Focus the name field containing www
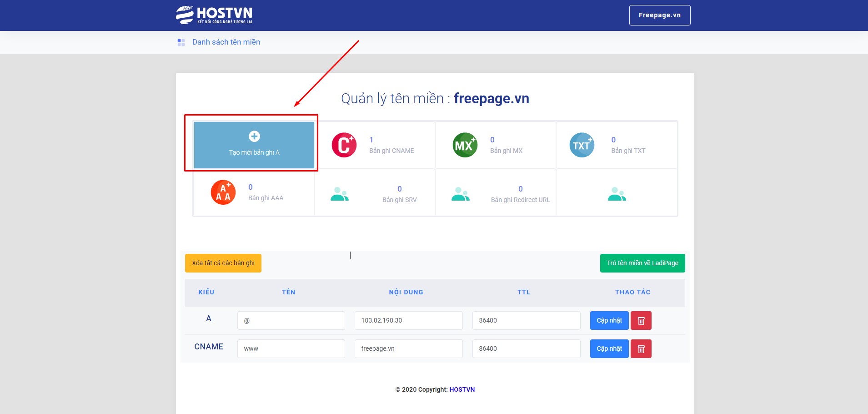The width and height of the screenshot is (868, 414). (x=291, y=348)
